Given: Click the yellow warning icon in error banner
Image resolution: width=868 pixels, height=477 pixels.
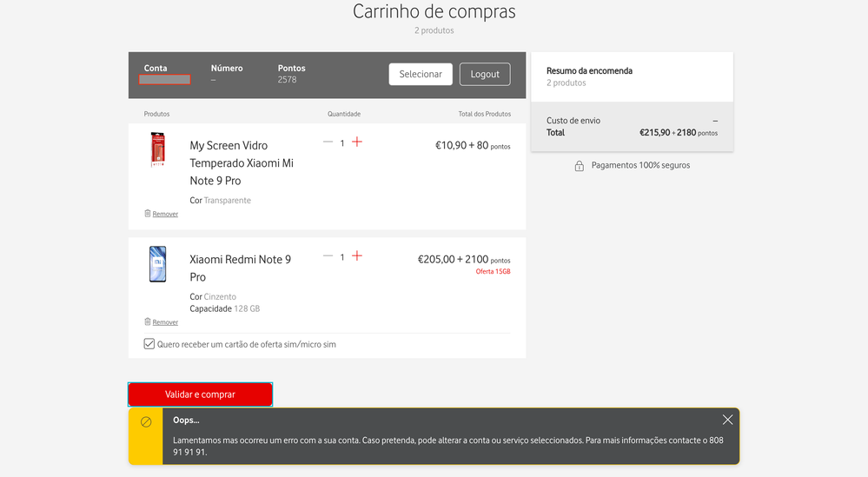Looking at the screenshot, I should click(x=146, y=422).
